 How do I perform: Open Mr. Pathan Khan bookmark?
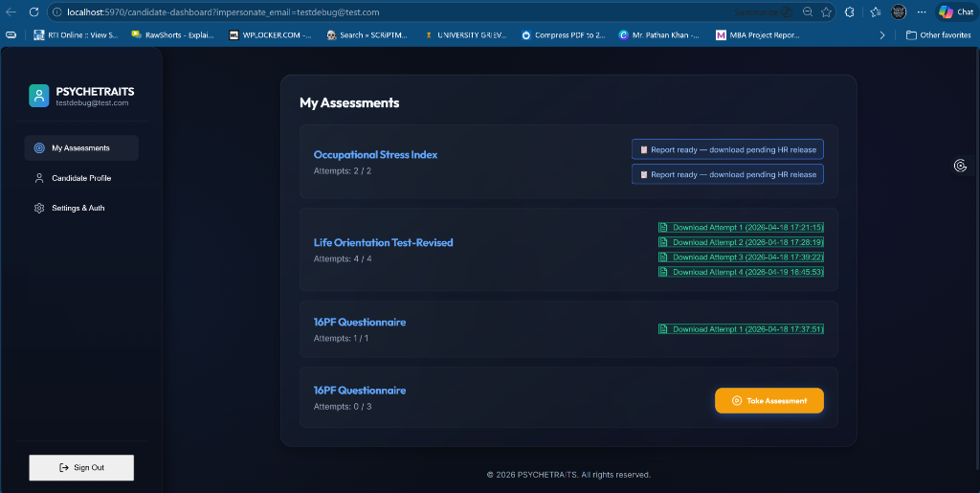pos(658,35)
